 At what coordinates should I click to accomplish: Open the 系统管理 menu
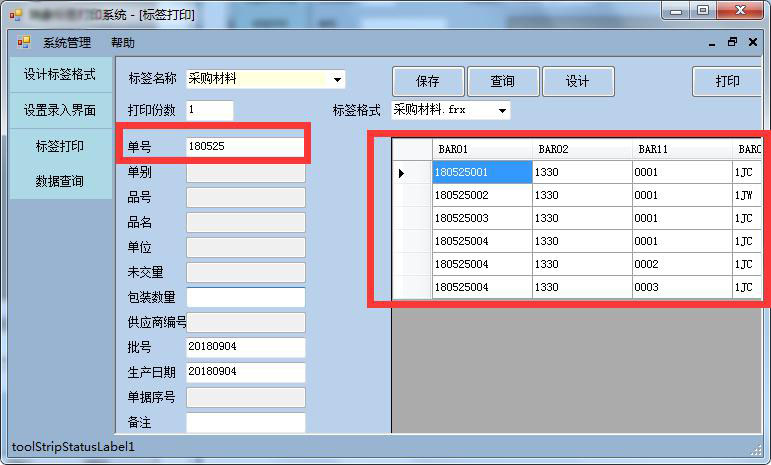point(67,43)
